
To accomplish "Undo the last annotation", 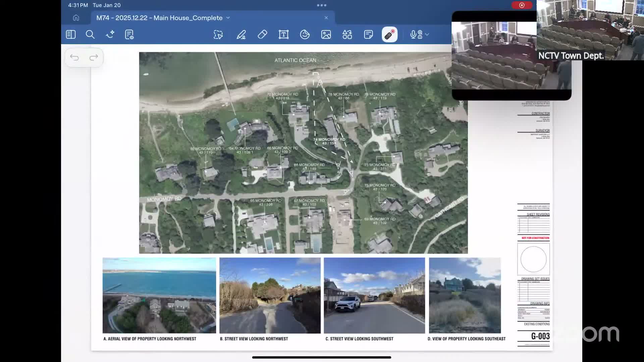I will (x=74, y=57).
